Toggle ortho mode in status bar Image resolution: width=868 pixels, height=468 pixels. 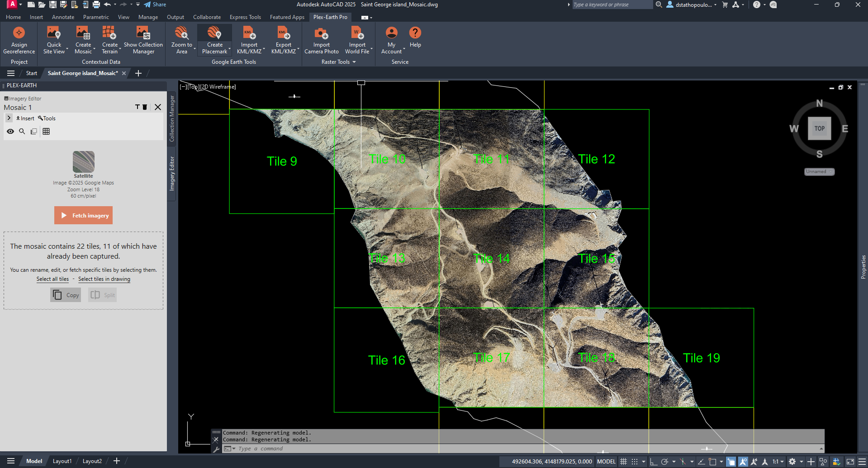[x=653, y=462]
